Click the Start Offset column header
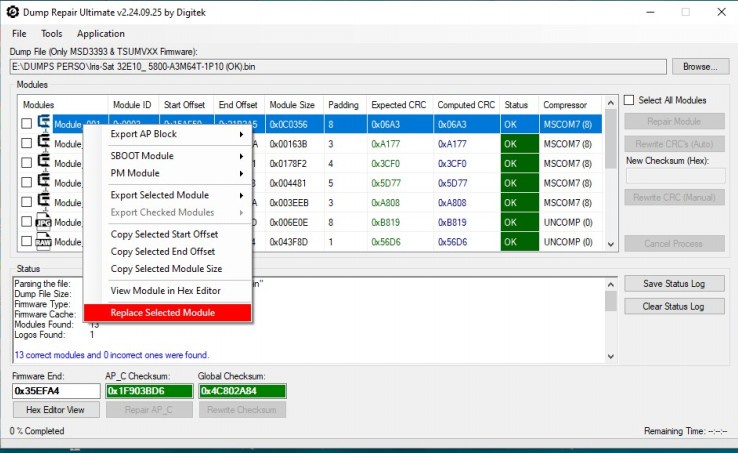This screenshot has height=453, width=738. [184, 105]
